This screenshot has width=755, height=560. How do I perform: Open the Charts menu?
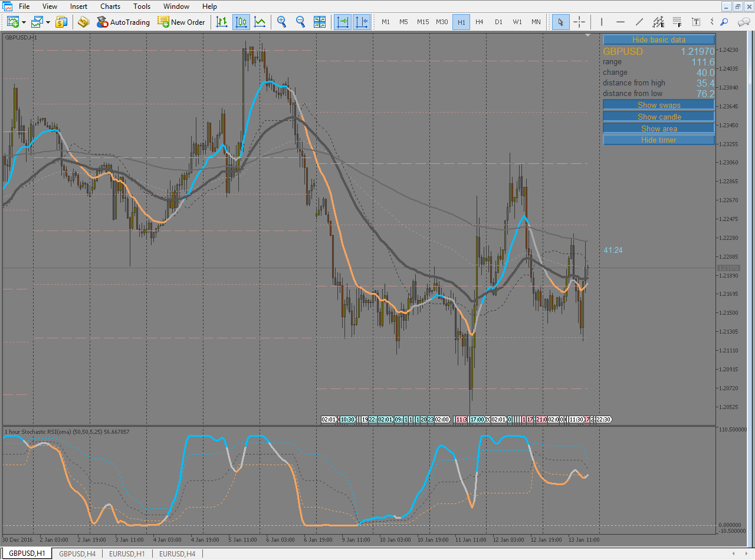pyautogui.click(x=110, y=6)
